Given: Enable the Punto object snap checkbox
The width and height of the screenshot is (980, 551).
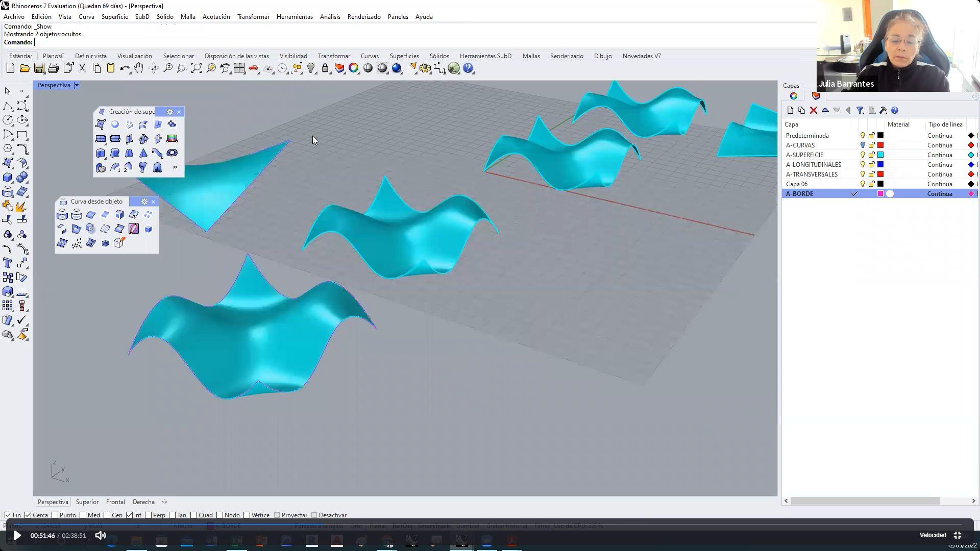Looking at the screenshot, I should tap(55, 515).
